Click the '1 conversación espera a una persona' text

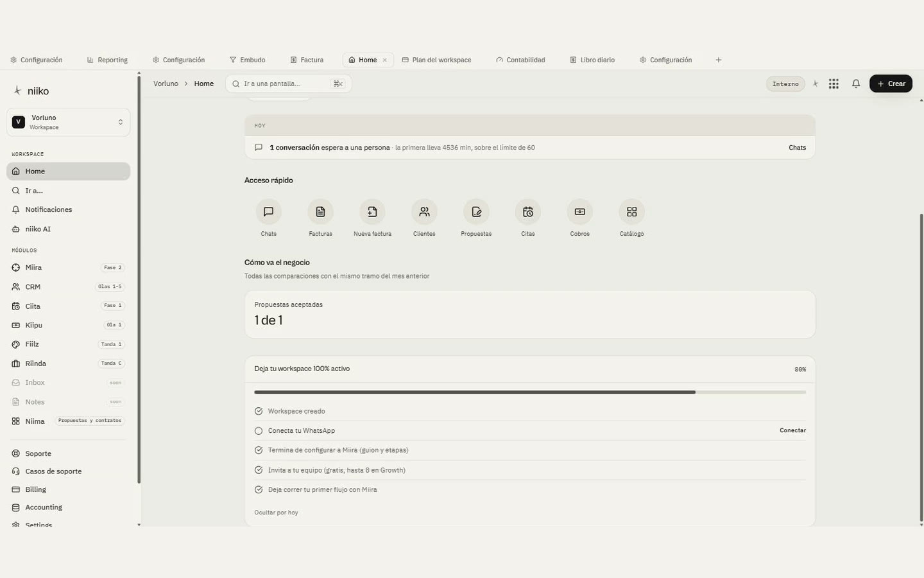tap(330, 148)
